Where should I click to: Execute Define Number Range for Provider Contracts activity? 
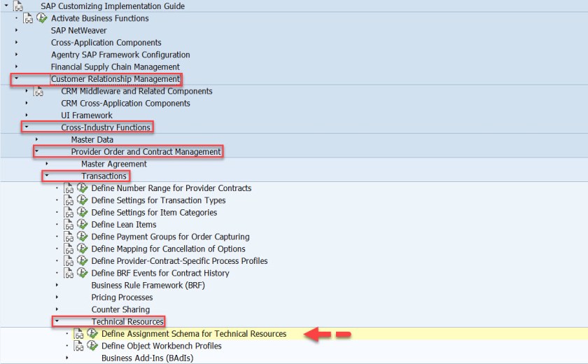[x=82, y=188]
